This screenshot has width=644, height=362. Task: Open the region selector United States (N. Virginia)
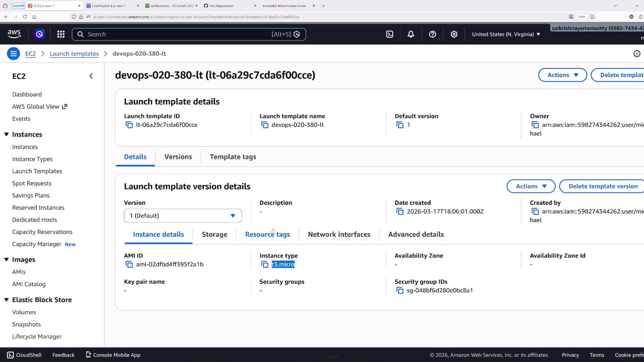point(506,34)
